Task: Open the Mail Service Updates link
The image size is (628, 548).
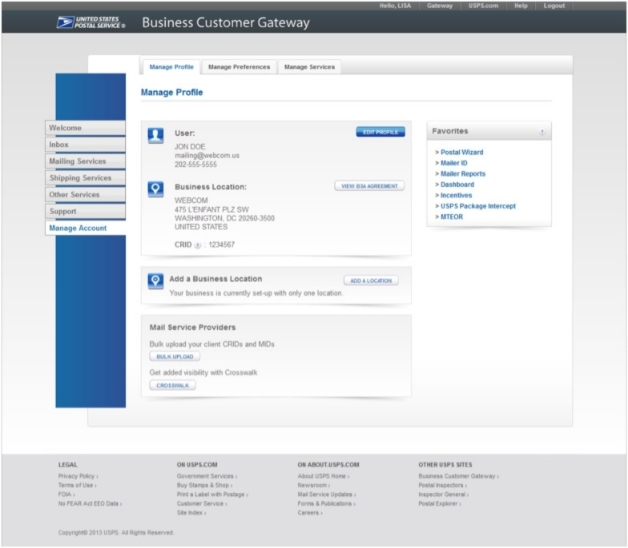Action: point(326,495)
